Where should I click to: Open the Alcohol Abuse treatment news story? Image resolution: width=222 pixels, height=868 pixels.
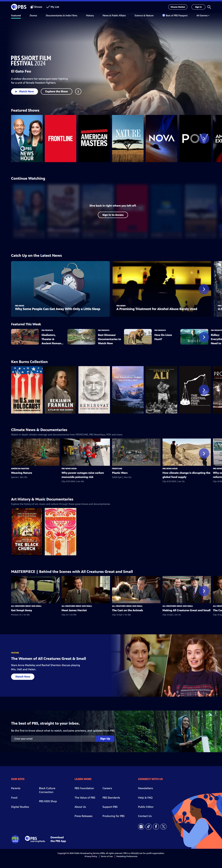162,289
